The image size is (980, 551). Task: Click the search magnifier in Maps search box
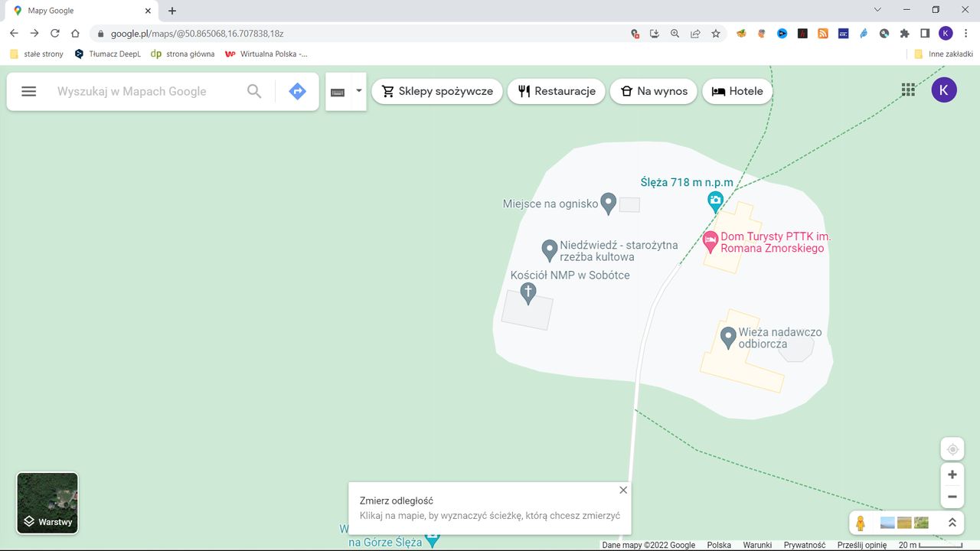click(x=253, y=90)
